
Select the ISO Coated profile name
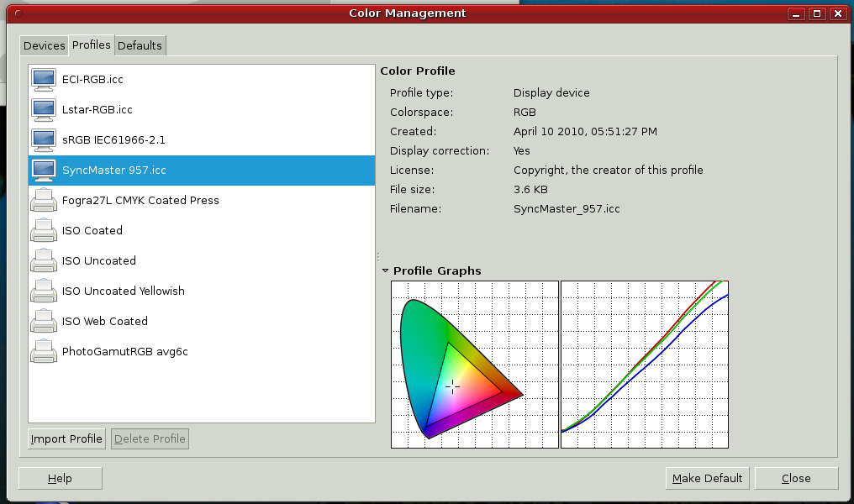(92, 231)
